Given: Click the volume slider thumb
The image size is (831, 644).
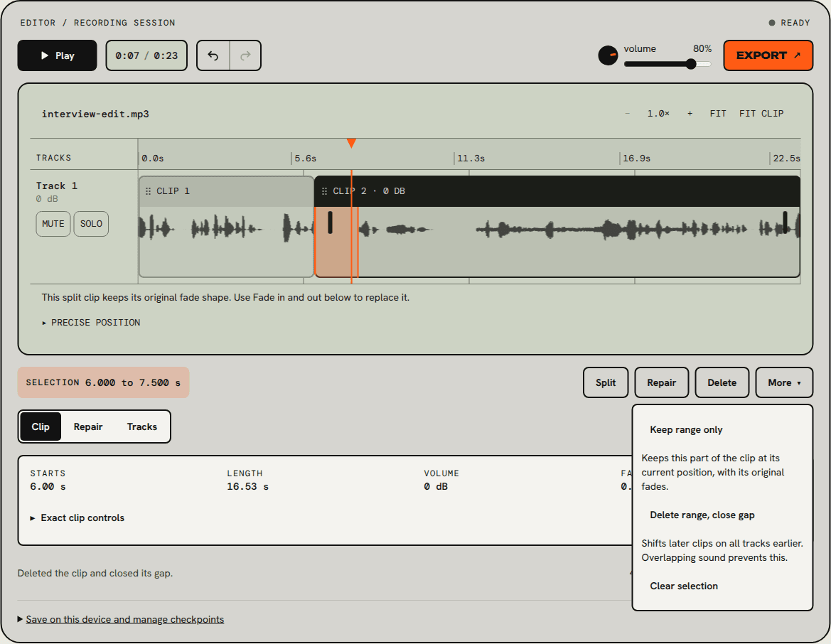Looking at the screenshot, I should pos(691,64).
